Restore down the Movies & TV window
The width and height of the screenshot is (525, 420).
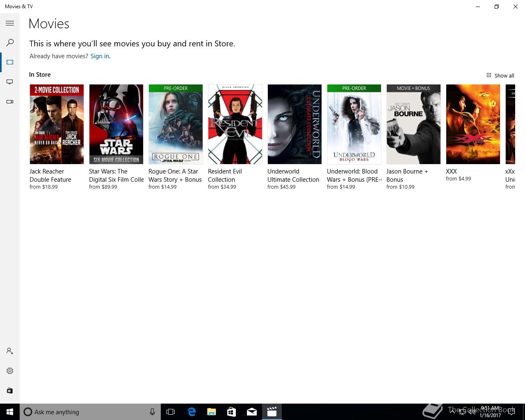point(497,7)
